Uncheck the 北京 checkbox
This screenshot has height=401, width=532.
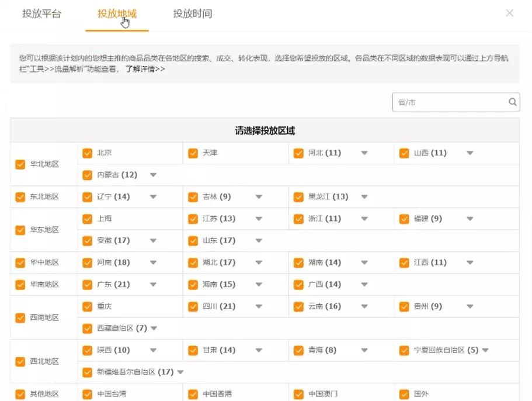pos(88,153)
